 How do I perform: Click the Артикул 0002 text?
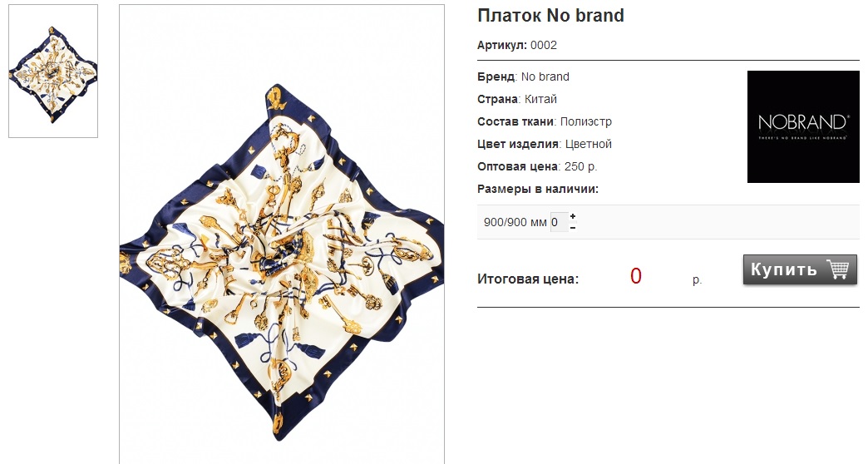click(517, 46)
